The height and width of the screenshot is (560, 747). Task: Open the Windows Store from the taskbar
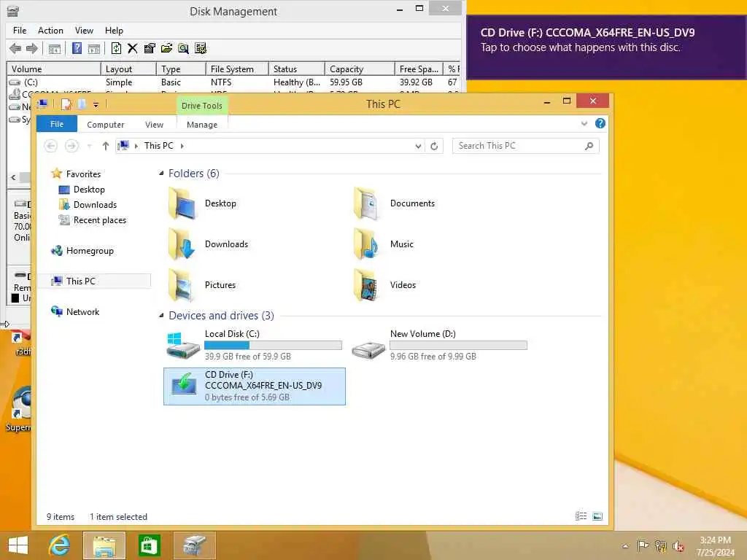[x=149, y=545]
